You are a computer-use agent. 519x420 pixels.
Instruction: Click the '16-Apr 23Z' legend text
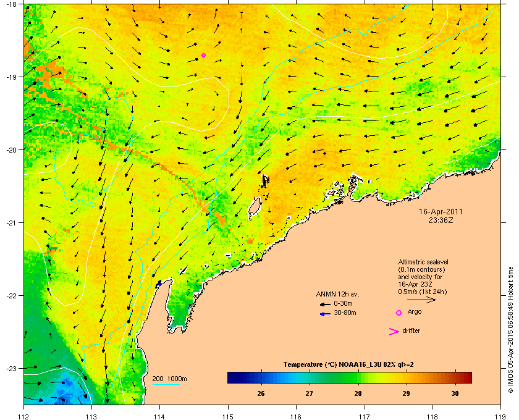pos(415,284)
